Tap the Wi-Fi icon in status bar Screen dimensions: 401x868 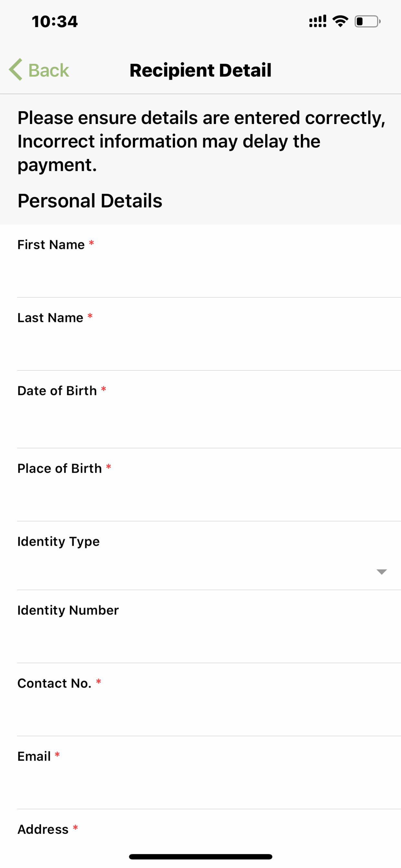click(x=340, y=21)
